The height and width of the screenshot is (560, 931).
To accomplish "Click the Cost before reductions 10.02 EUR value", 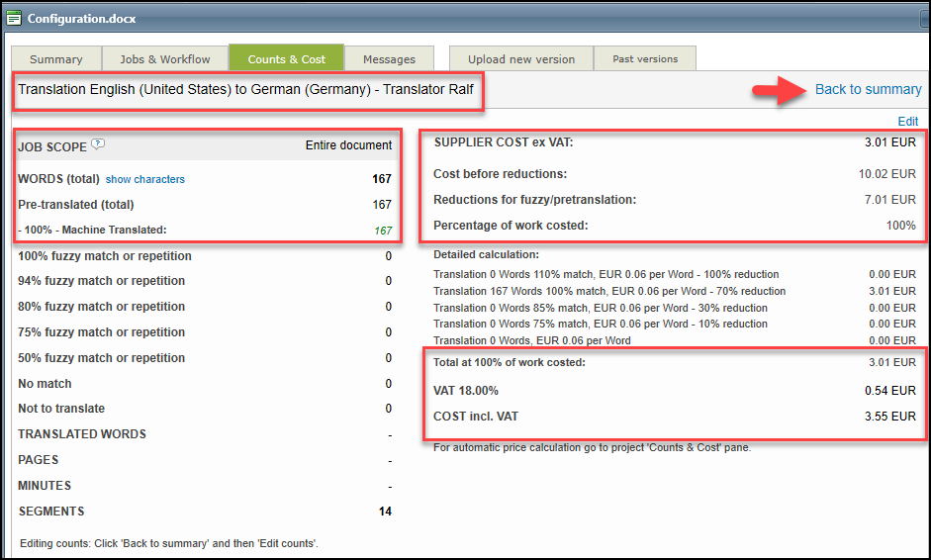I will (x=886, y=174).
